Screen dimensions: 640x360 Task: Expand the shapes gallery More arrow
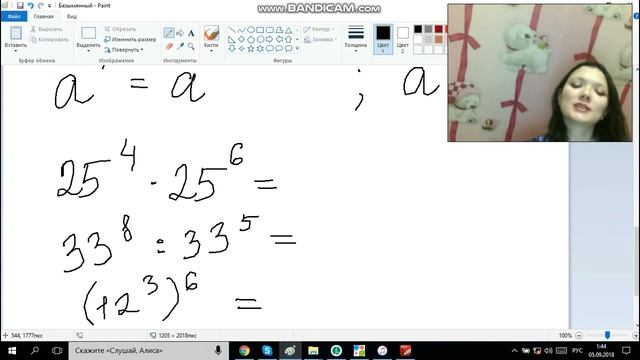click(x=297, y=49)
